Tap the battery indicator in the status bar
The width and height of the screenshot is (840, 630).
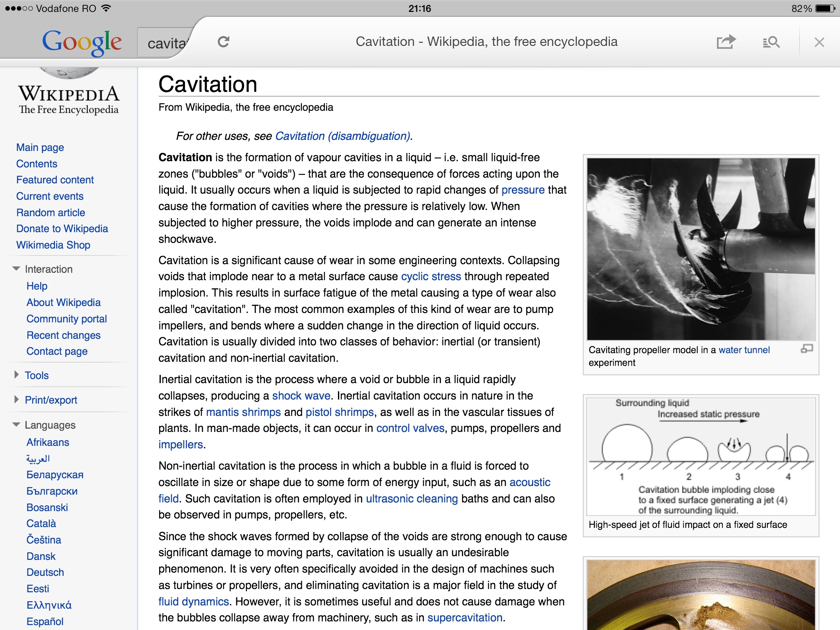[825, 9]
